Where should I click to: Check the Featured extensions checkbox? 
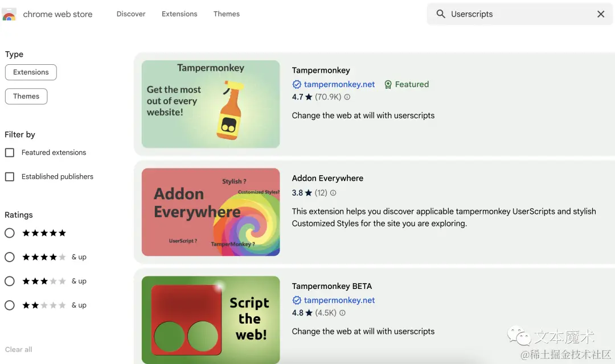[x=10, y=152]
